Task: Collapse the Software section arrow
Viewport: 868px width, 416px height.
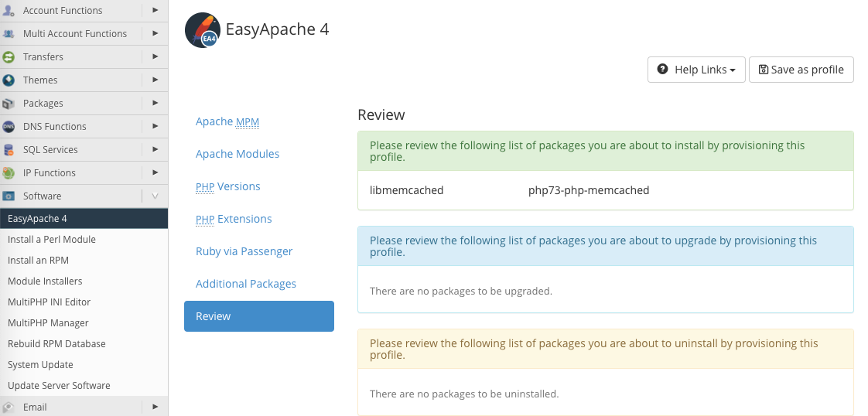Action: tap(155, 196)
